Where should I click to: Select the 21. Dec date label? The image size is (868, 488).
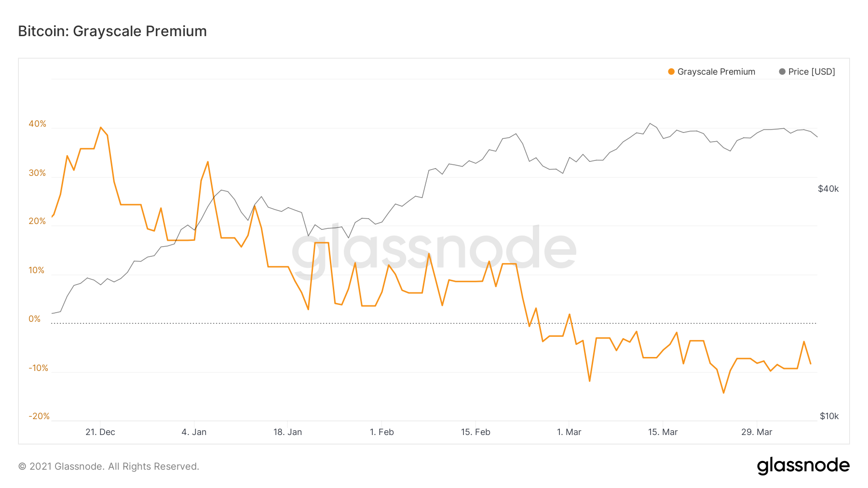click(100, 432)
